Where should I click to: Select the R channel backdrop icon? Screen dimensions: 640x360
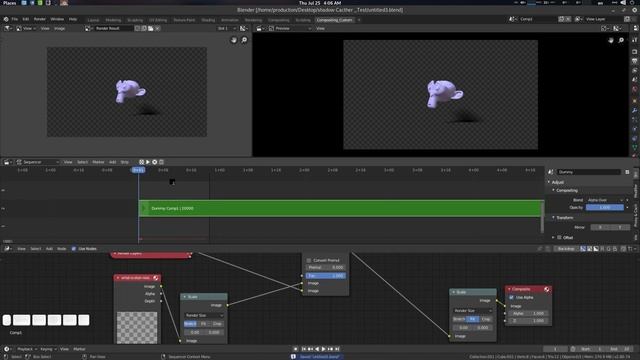point(602,249)
